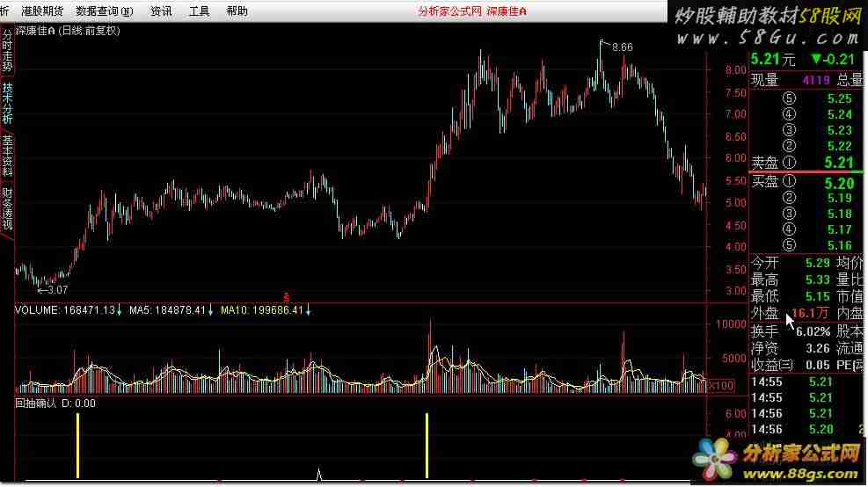Click the MA10: 199686.41 label
The width and height of the screenshot is (868, 487).
262,310
